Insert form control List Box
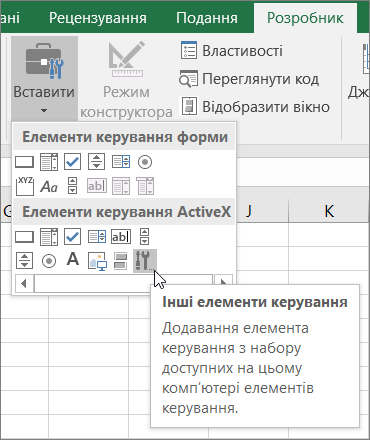 [121, 162]
